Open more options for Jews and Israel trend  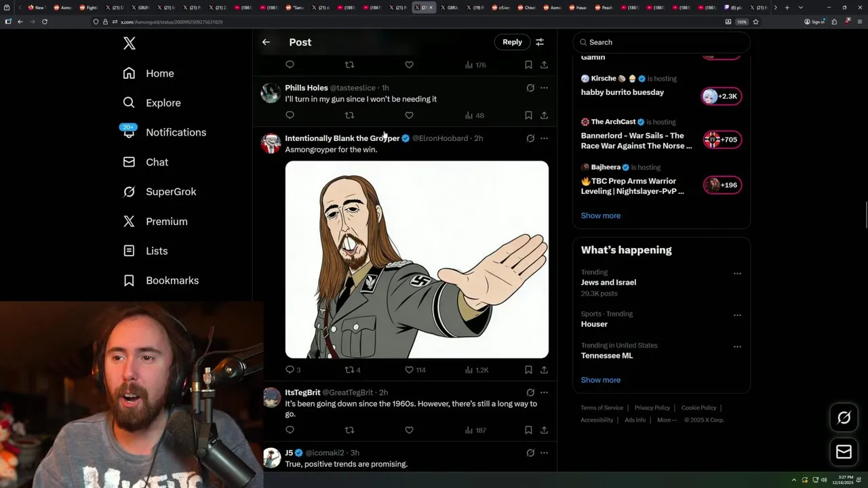[x=737, y=274]
